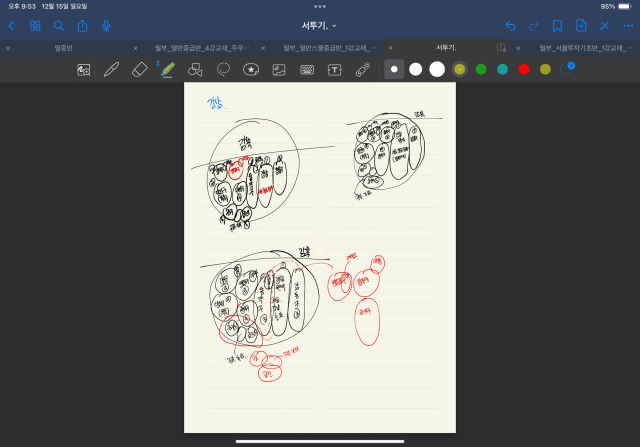Pick the green color swatch
This screenshot has width=640, height=447.
tap(481, 69)
